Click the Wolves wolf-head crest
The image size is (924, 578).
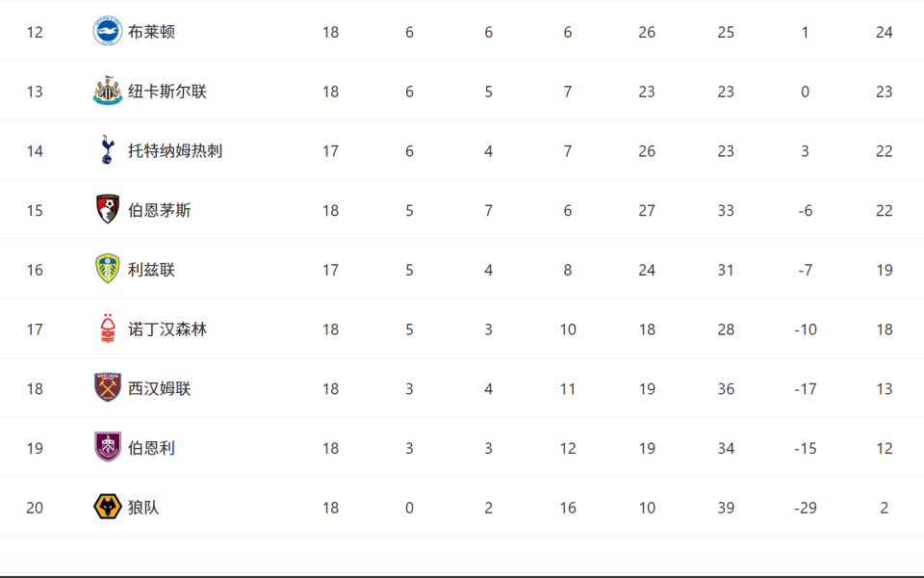pos(108,508)
